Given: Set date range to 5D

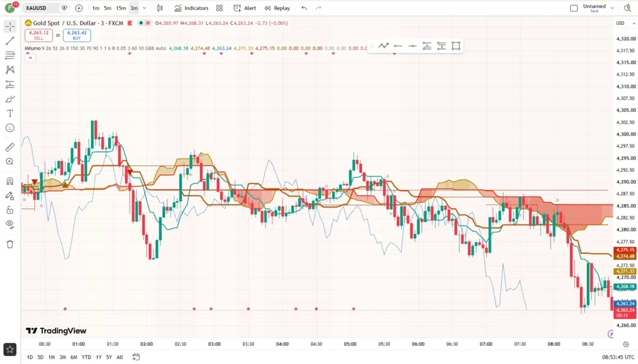Looking at the screenshot, I should [x=40, y=357].
